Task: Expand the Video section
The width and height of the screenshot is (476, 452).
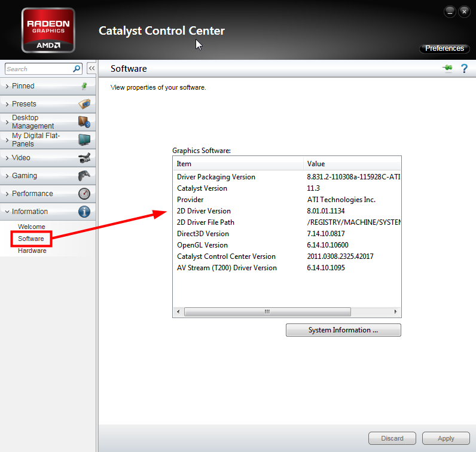Action: (48, 158)
